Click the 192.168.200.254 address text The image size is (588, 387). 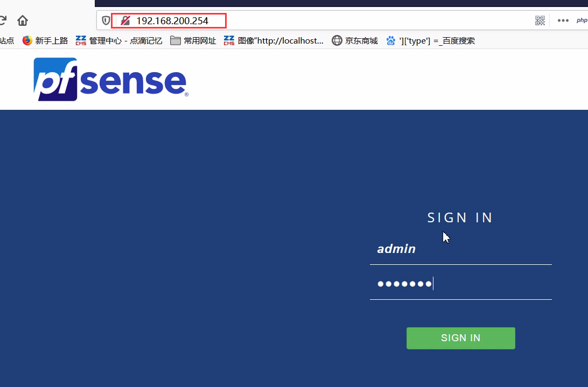(172, 20)
